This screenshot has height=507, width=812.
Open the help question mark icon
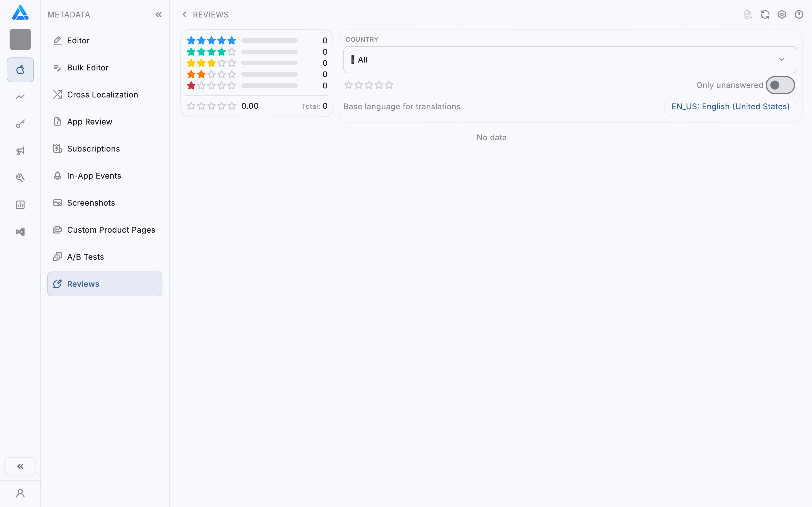tap(799, 14)
